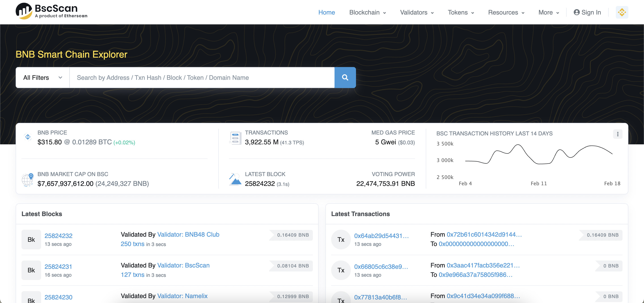Click the BNB chain icon button in header
The image size is (644, 303).
[x=622, y=12]
